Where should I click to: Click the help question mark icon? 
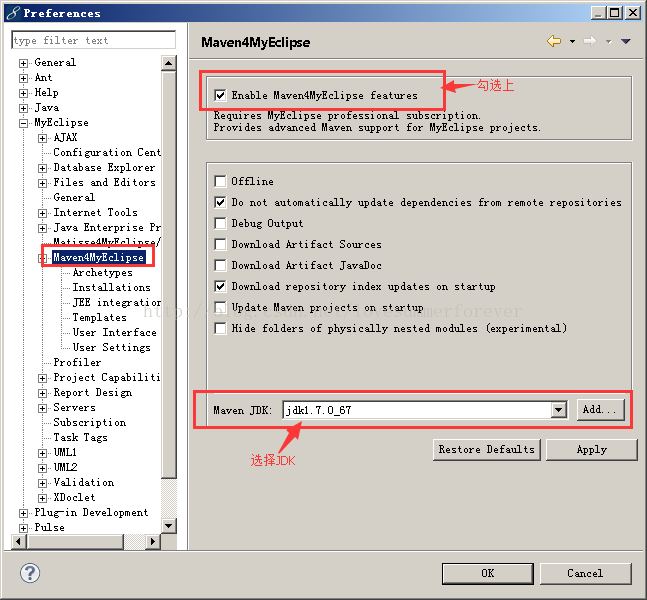click(x=30, y=573)
